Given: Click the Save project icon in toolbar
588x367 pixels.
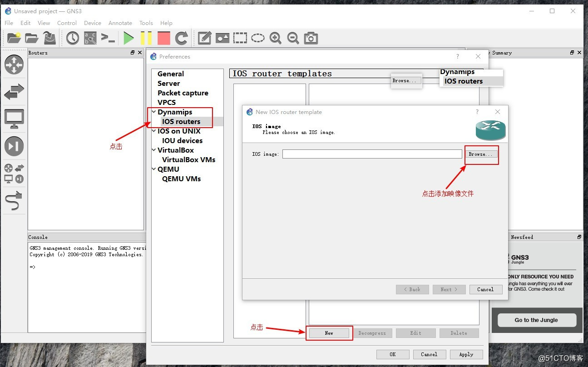Looking at the screenshot, I should point(49,38).
